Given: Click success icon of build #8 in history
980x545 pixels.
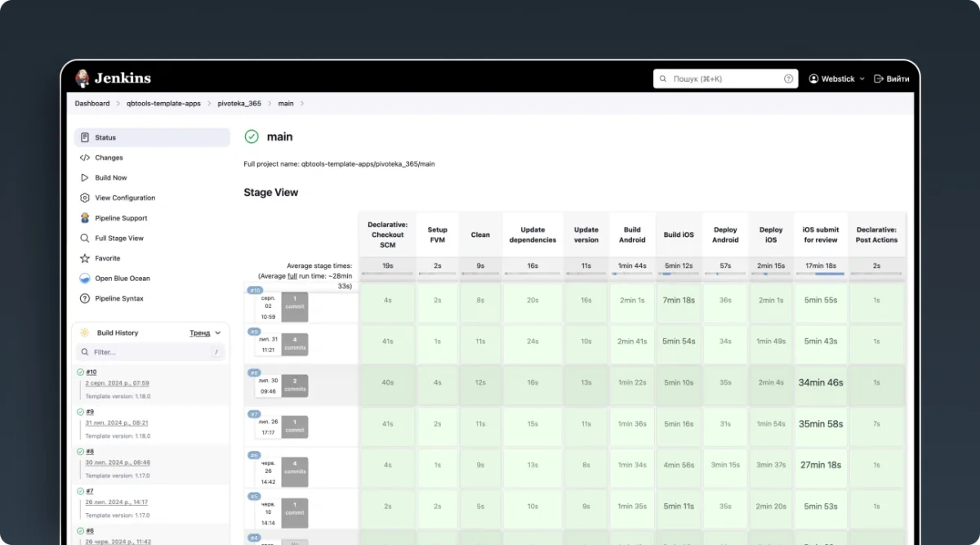Looking at the screenshot, I should (x=80, y=451).
